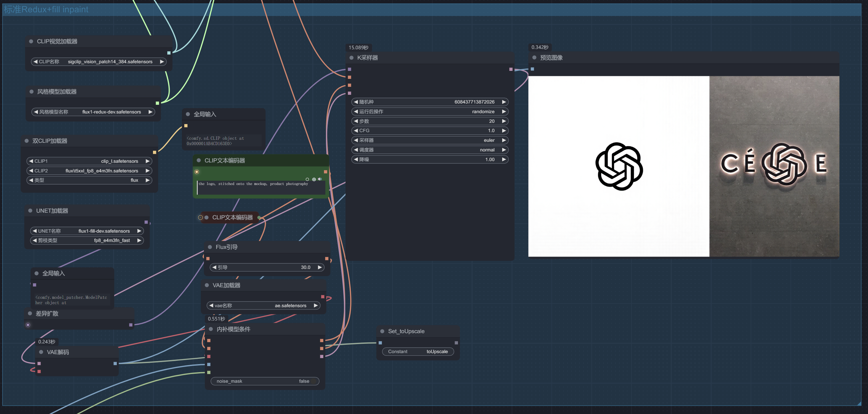
Task: Click the right arrow to increase 引导 value in the Flux引导 node
Action: point(320,267)
